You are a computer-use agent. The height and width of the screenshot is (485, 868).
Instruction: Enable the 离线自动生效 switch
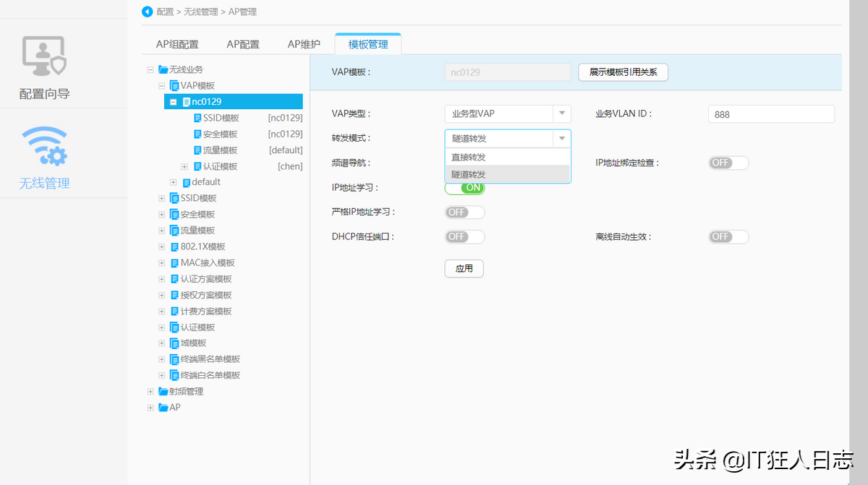pyautogui.click(x=728, y=237)
